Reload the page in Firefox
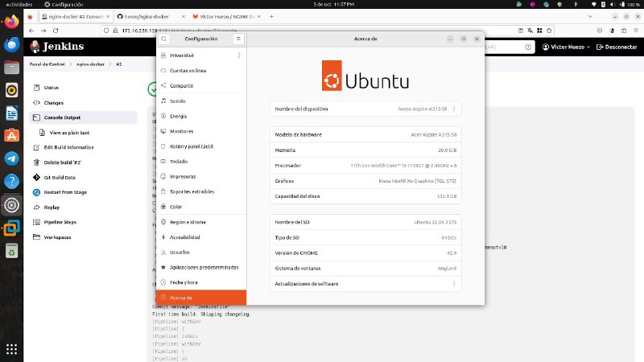The width and height of the screenshot is (644, 362). click(56, 31)
